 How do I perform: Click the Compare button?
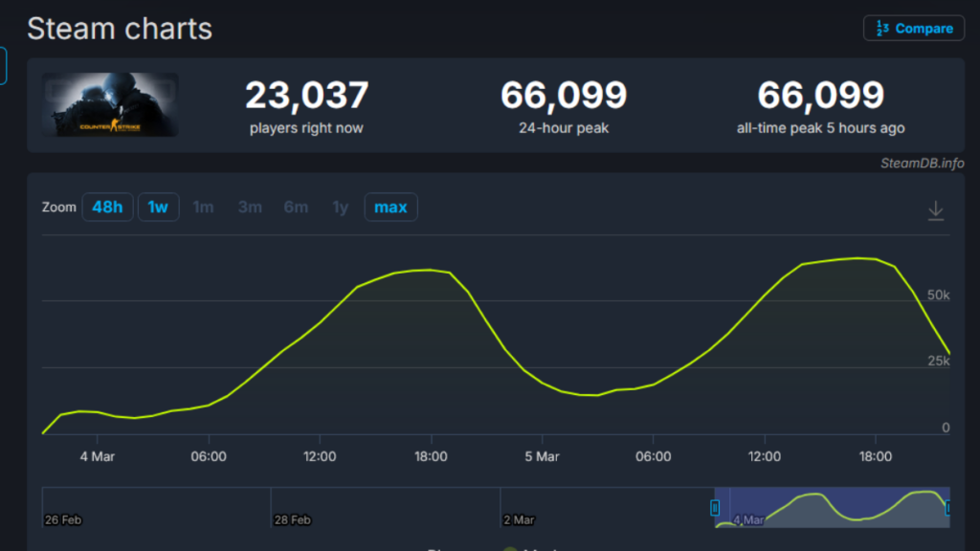[x=913, y=28]
